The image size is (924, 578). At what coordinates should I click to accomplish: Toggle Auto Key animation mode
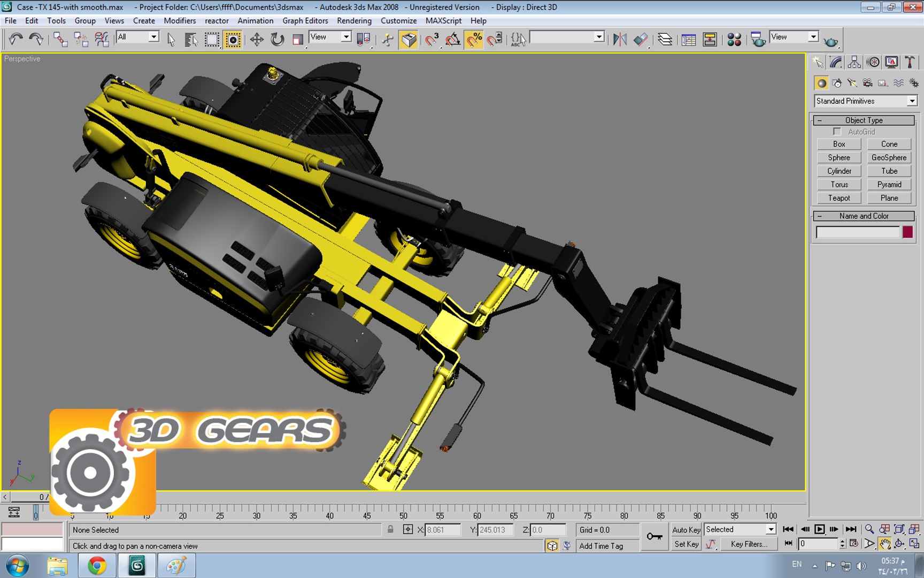click(x=686, y=530)
